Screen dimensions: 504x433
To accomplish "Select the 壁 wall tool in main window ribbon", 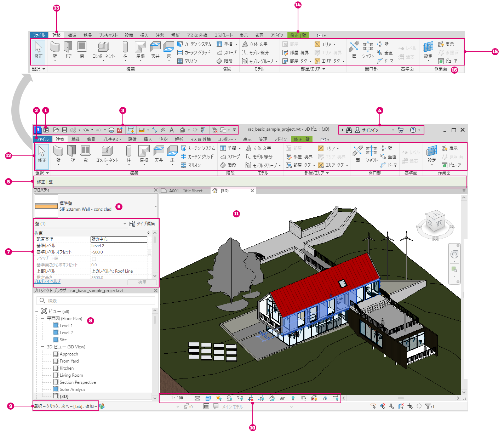I will pyautogui.click(x=58, y=155).
